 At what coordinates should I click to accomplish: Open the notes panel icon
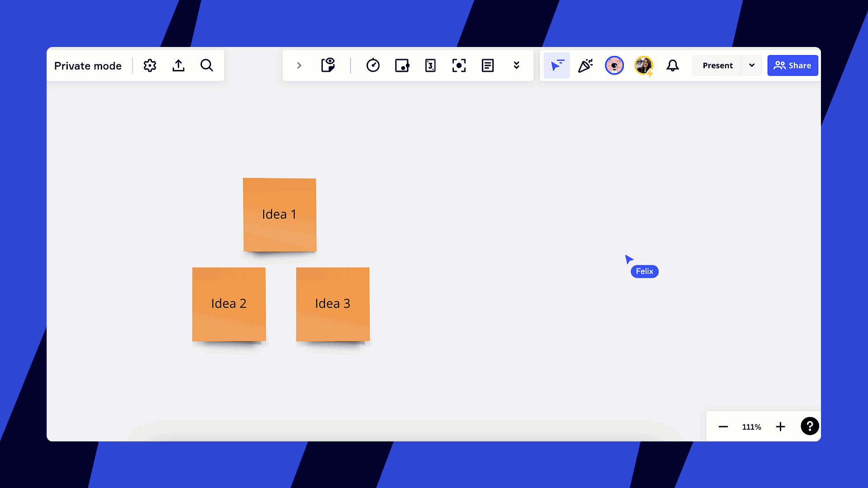click(x=487, y=66)
